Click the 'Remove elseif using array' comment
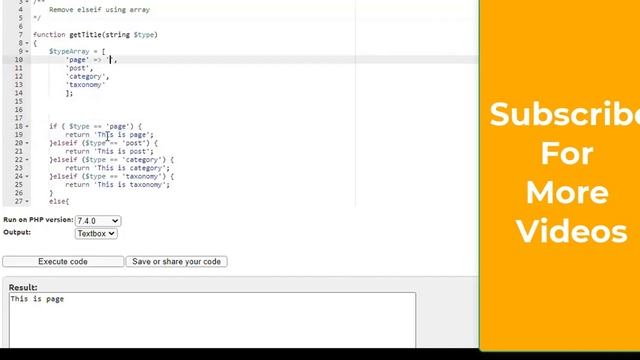This screenshot has width=640, height=360. click(x=99, y=10)
